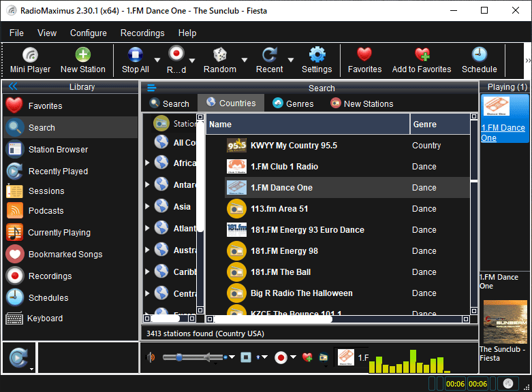532x392 pixels.
Task: Open Sessions in the Library
Action: (x=70, y=191)
